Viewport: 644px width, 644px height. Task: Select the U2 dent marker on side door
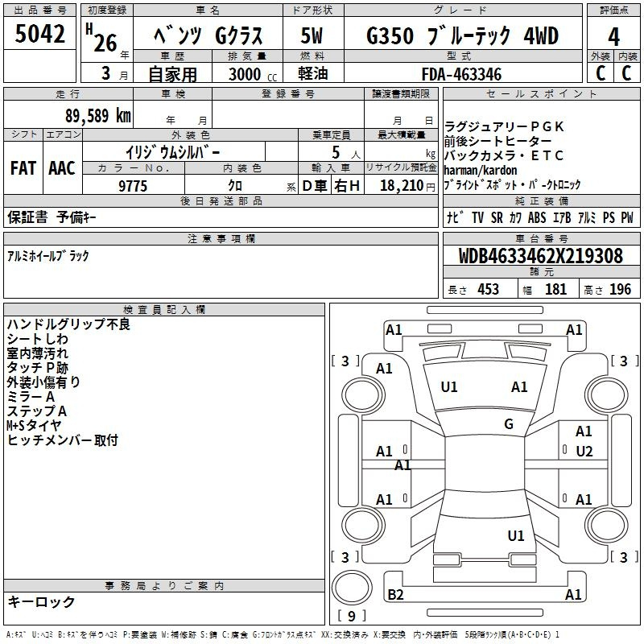(x=584, y=452)
